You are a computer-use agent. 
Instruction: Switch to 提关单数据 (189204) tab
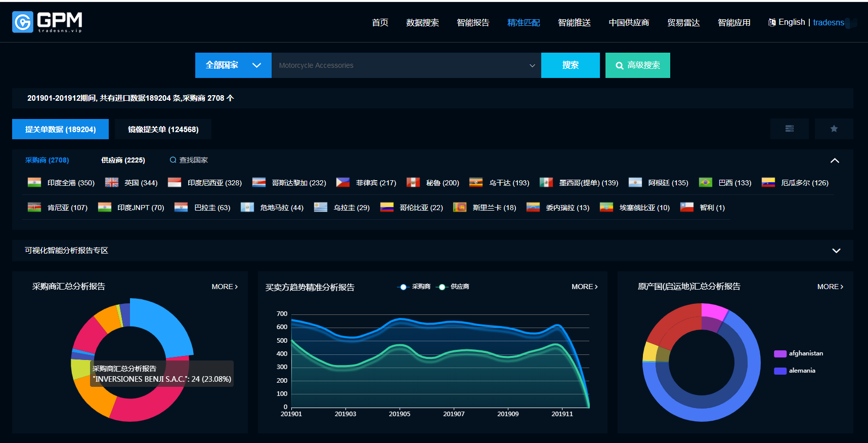[60, 129]
